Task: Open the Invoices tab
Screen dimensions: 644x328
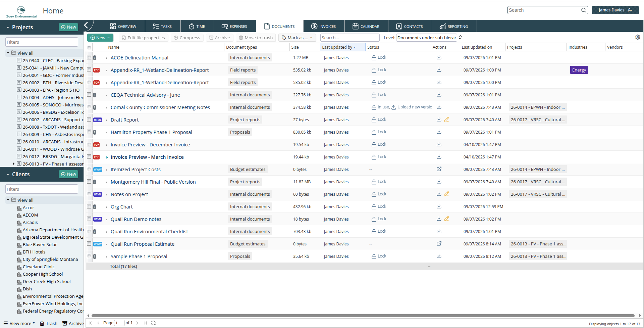Action: 324,26
